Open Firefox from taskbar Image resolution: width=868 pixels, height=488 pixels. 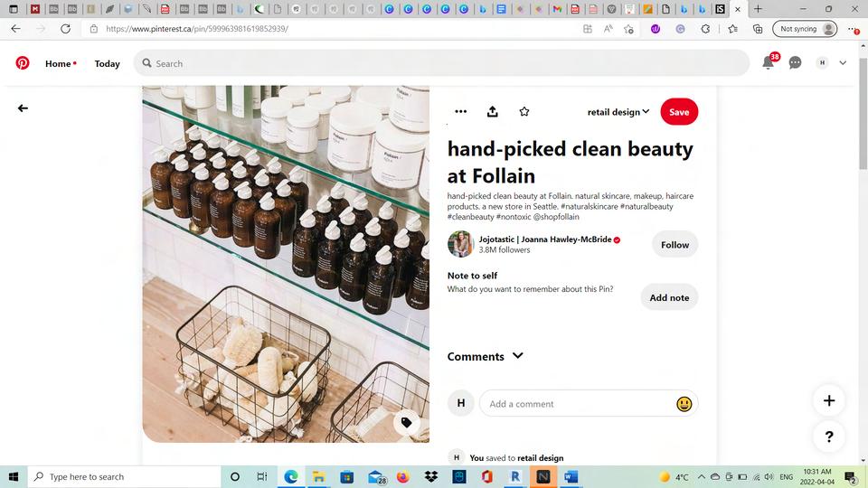click(403, 476)
